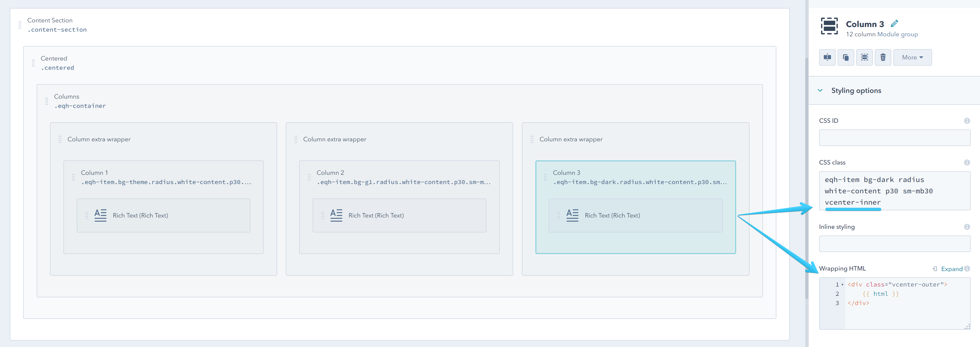Click the info icon next to Inline styling
980x347 pixels.
pos(967,227)
